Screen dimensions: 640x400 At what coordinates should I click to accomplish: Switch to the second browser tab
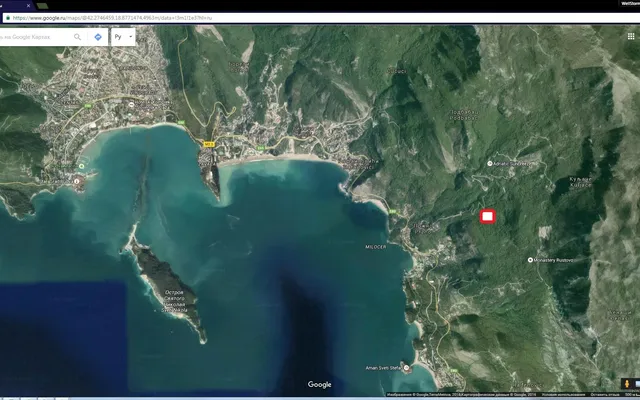click(x=42, y=6)
